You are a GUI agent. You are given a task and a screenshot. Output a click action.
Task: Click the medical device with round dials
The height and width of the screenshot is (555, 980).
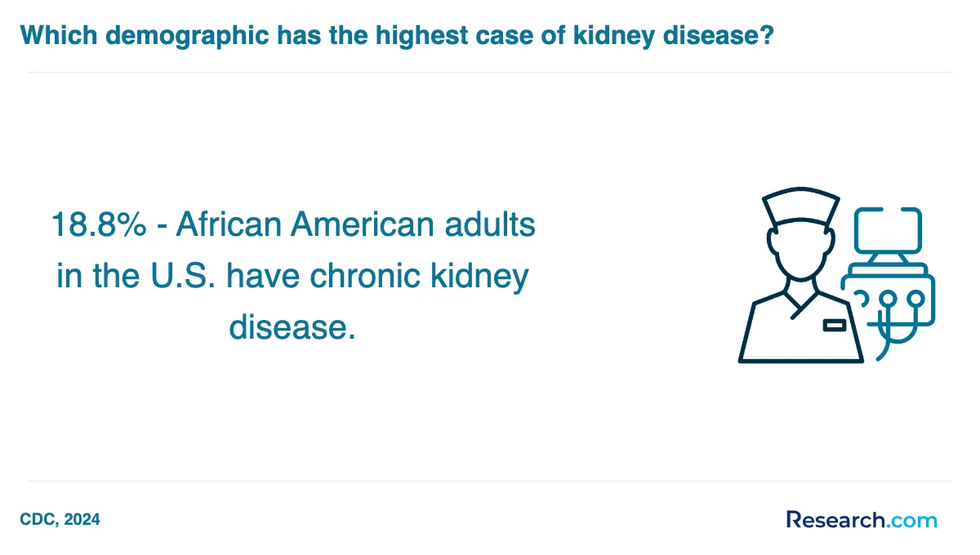point(889,300)
